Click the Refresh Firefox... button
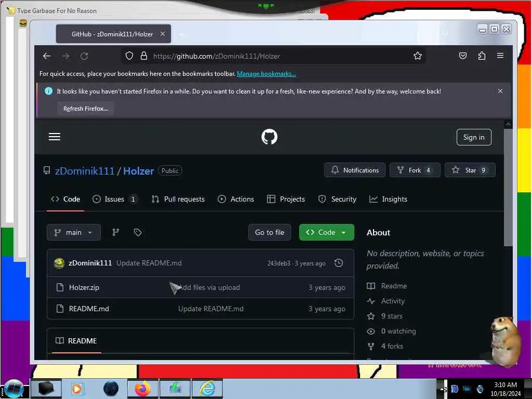The width and height of the screenshot is (532, 399). point(86,109)
